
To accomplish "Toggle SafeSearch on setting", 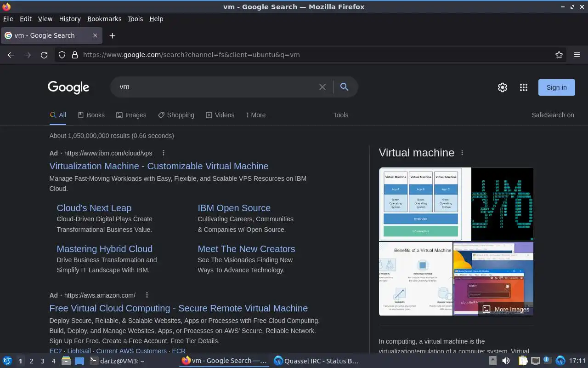I will tap(553, 115).
